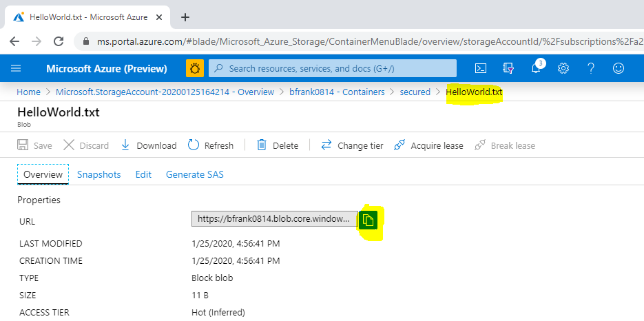Switch to the Generate SAS tab
The image size is (644, 321).
(x=194, y=174)
